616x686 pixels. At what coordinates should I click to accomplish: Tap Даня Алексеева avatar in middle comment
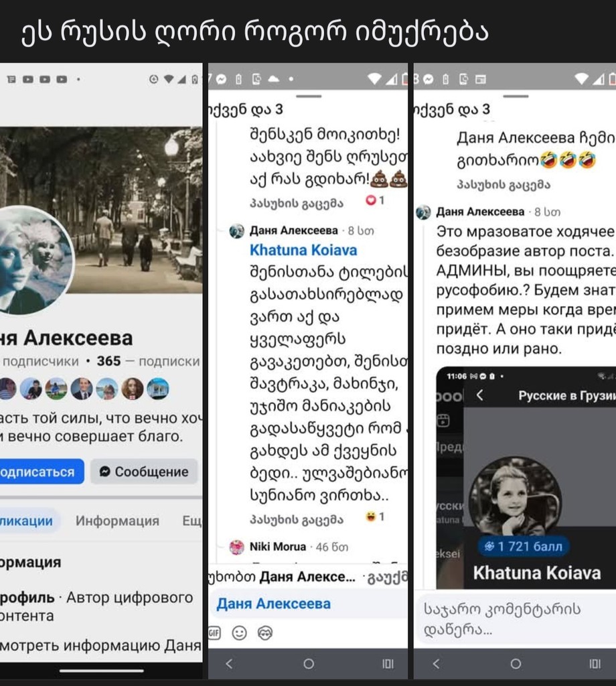point(236,230)
